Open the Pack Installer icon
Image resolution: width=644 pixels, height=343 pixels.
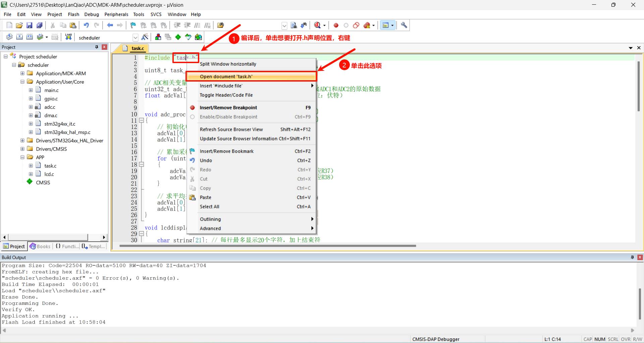(199, 37)
